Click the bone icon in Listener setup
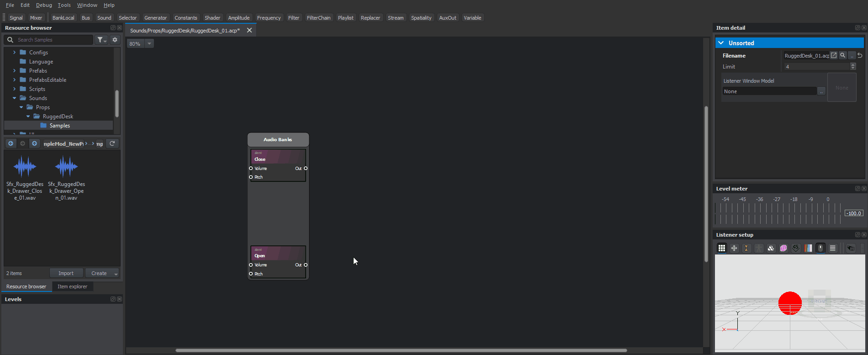 point(746,248)
